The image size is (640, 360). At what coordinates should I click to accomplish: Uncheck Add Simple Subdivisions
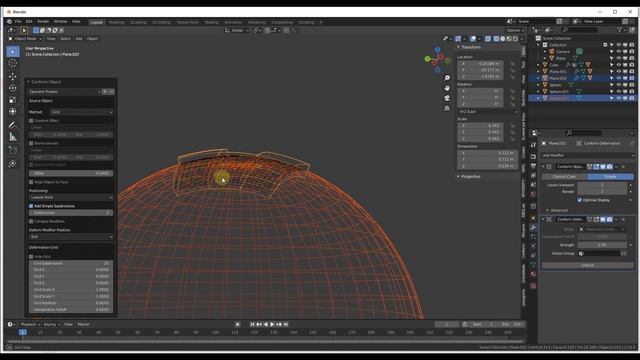tap(31, 206)
